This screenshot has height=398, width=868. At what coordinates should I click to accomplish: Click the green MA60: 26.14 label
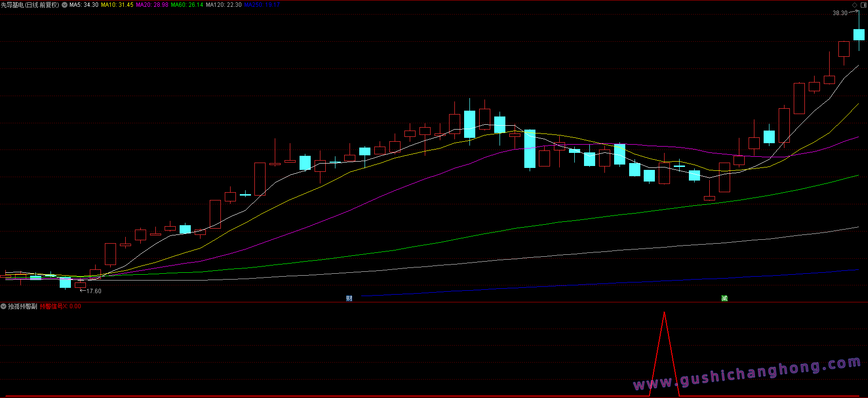187,5
